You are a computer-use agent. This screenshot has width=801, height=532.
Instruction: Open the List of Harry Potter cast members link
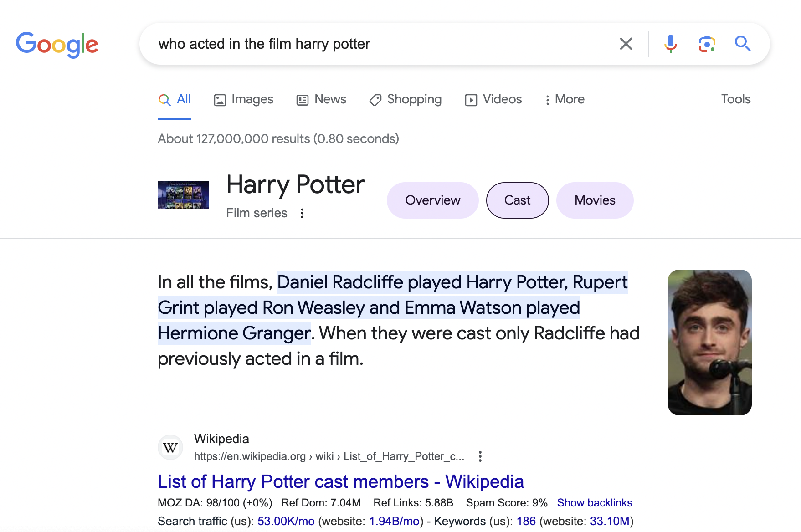(340, 481)
